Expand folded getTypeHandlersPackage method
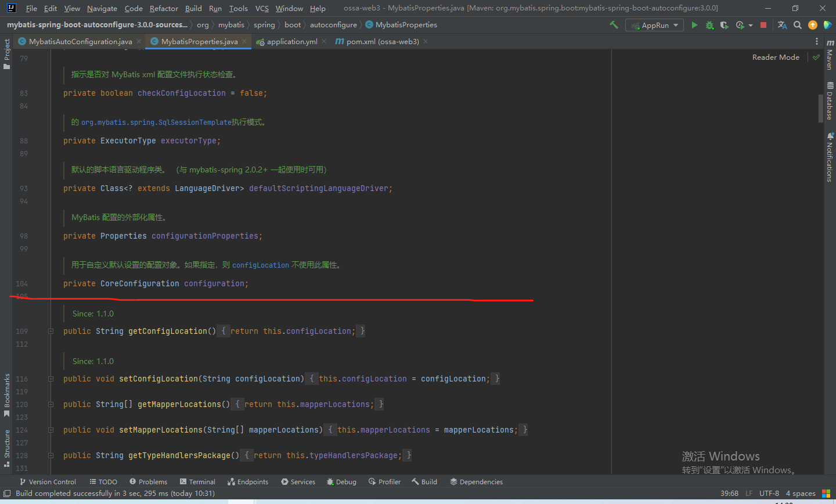 [x=51, y=455]
